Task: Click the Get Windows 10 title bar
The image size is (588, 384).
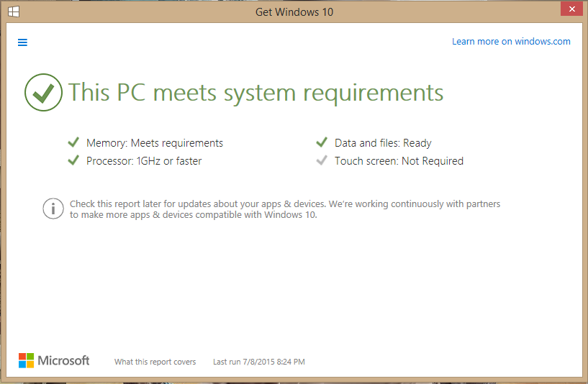Action: 294,12
